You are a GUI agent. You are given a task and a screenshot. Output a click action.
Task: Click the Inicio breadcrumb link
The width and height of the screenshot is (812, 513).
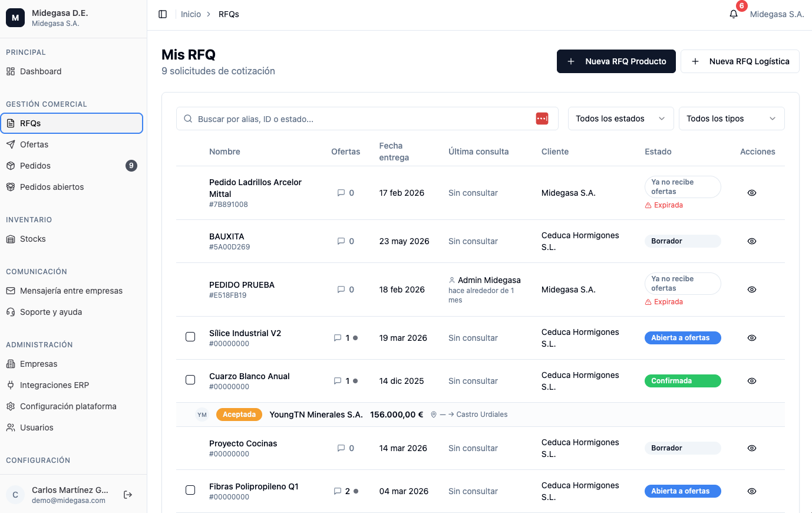pos(191,14)
